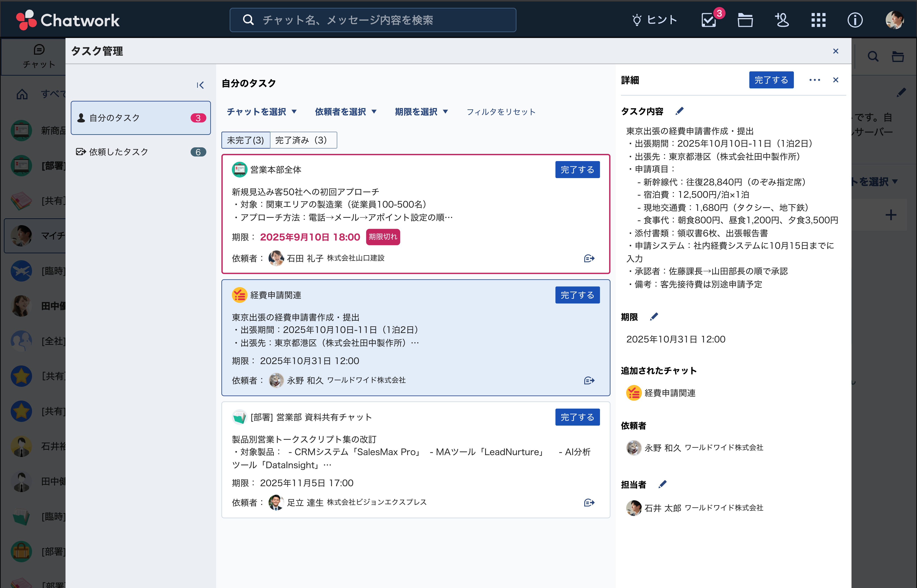Click the ヒント lightbulb icon
This screenshot has height=588, width=917.
[x=636, y=20]
